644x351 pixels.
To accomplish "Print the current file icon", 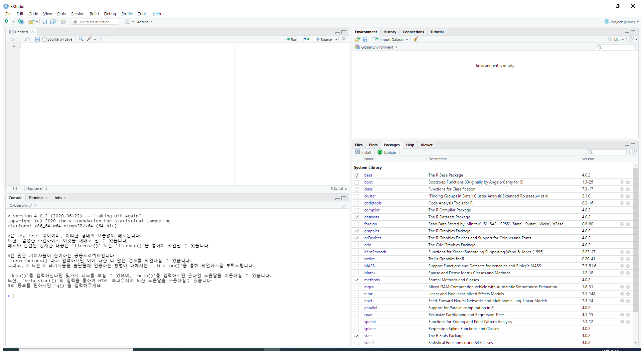I will tap(63, 22).
